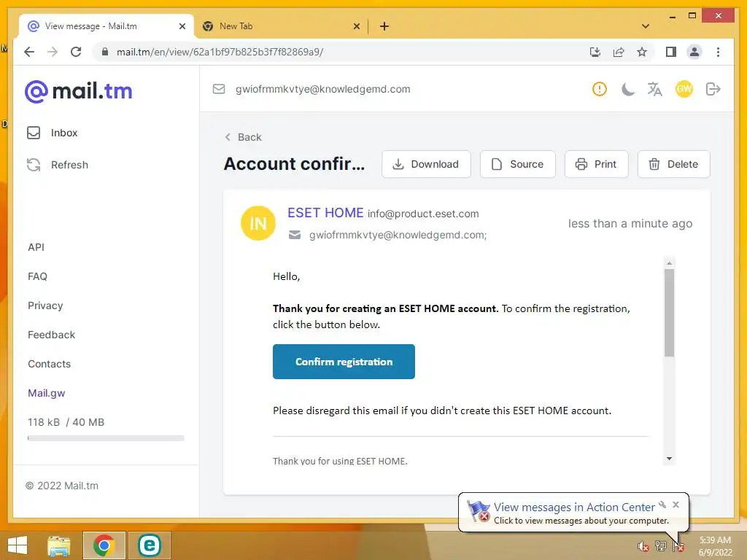Click the wrench icon in notification balloon
Image resolution: width=747 pixels, height=560 pixels.
[662, 505]
